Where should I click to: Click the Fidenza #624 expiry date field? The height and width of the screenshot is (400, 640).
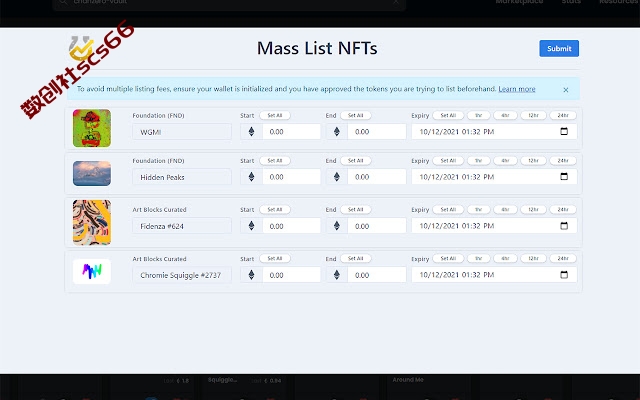pos(494,226)
